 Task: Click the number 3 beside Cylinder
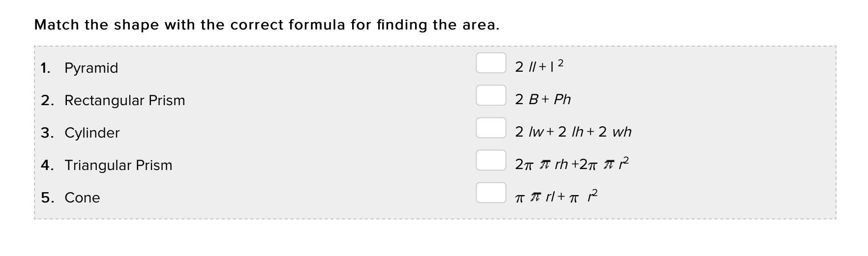pyautogui.click(x=47, y=133)
